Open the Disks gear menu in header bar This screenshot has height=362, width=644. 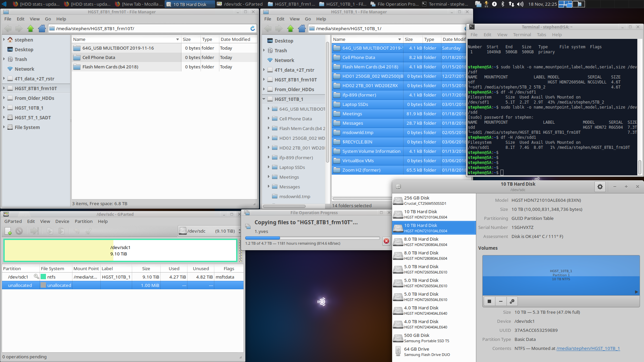[600, 187]
